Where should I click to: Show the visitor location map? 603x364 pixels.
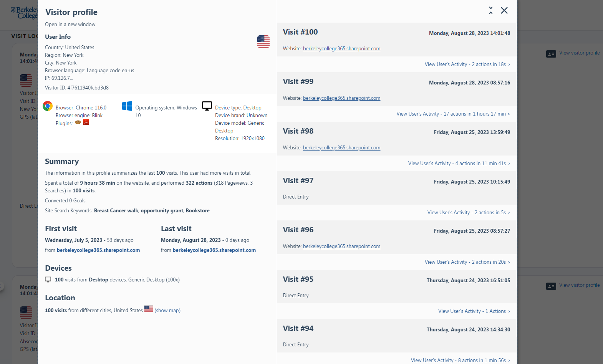[167, 311]
